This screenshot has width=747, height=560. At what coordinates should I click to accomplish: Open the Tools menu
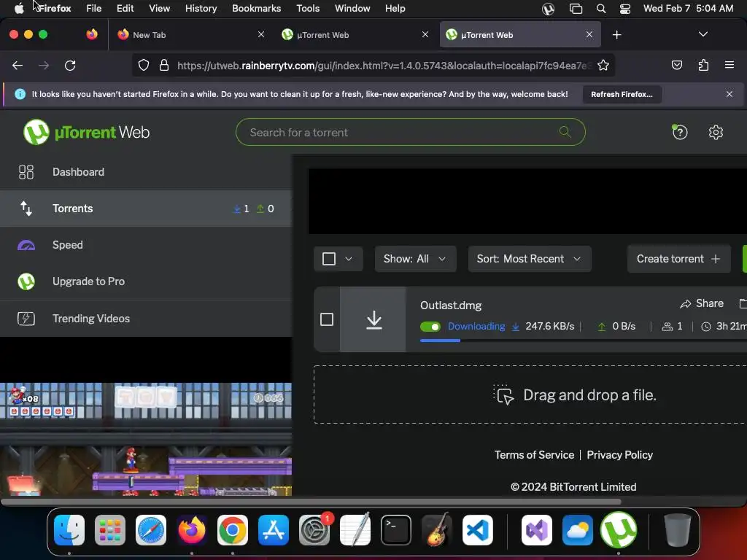[308, 9]
